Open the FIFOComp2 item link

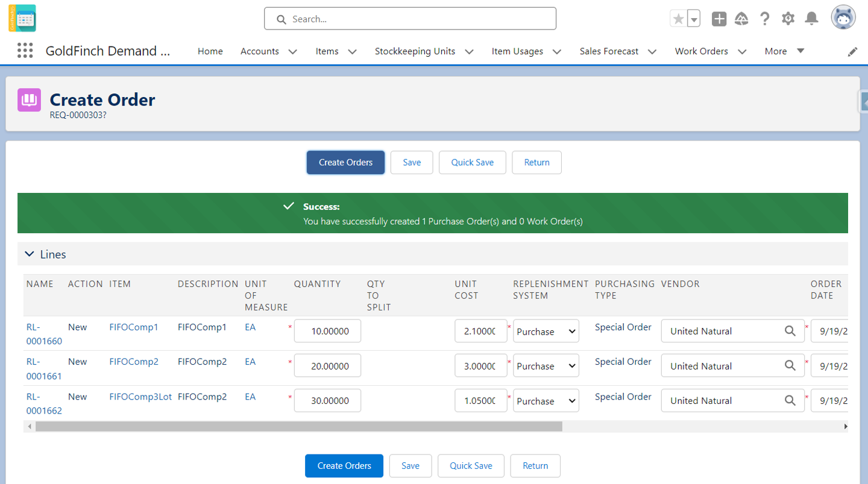[x=134, y=362]
